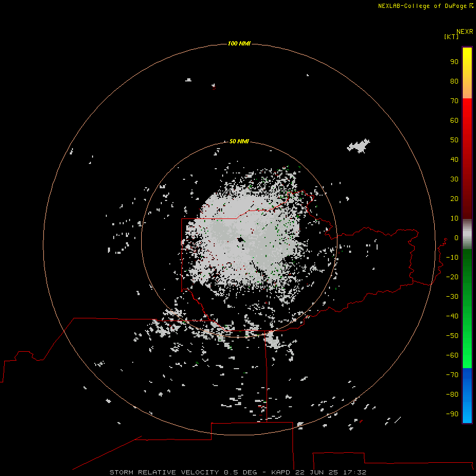Click the -30 value on color scale
This screenshot has width=476, height=476.
point(452,297)
